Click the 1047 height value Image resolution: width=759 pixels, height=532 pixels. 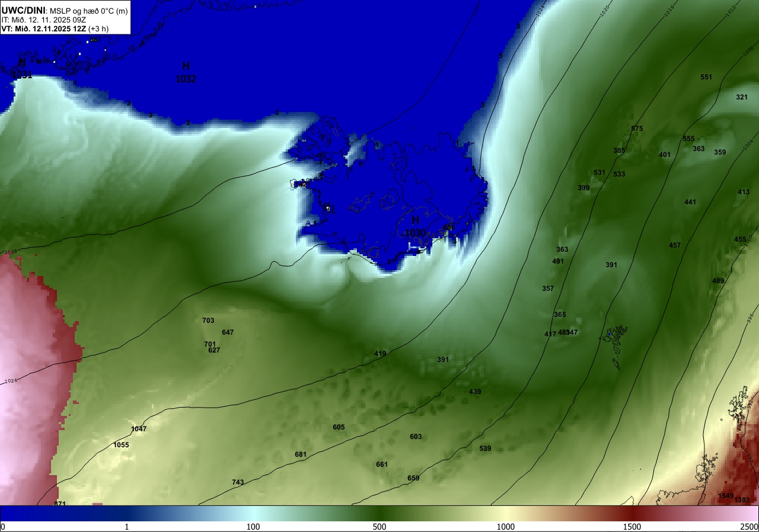pyautogui.click(x=139, y=429)
